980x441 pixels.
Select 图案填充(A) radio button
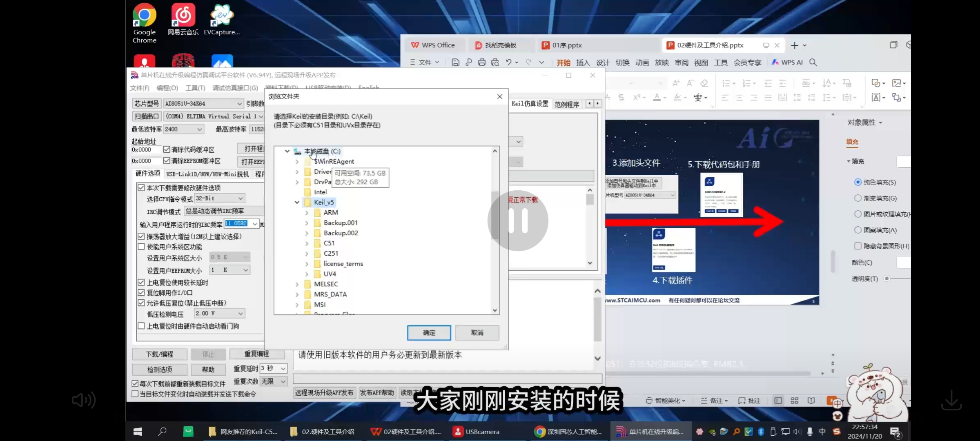click(x=858, y=230)
